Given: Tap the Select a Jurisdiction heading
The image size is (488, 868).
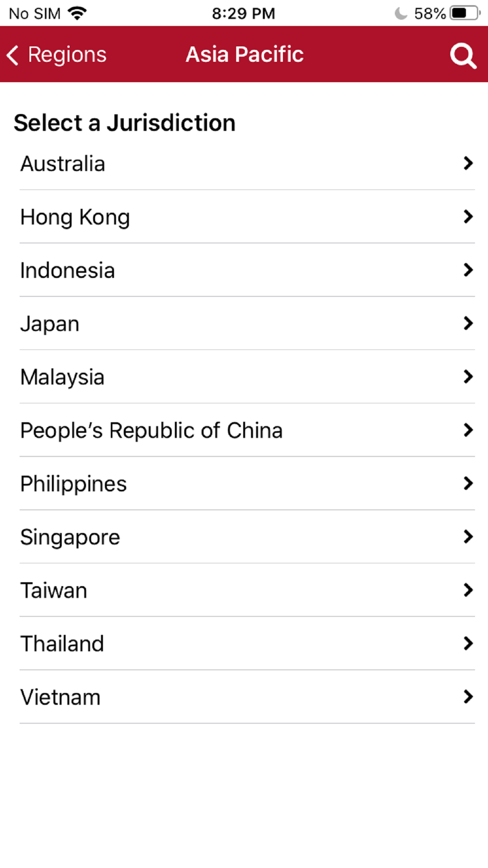Looking at the screenshot, I should click(124, 123).
